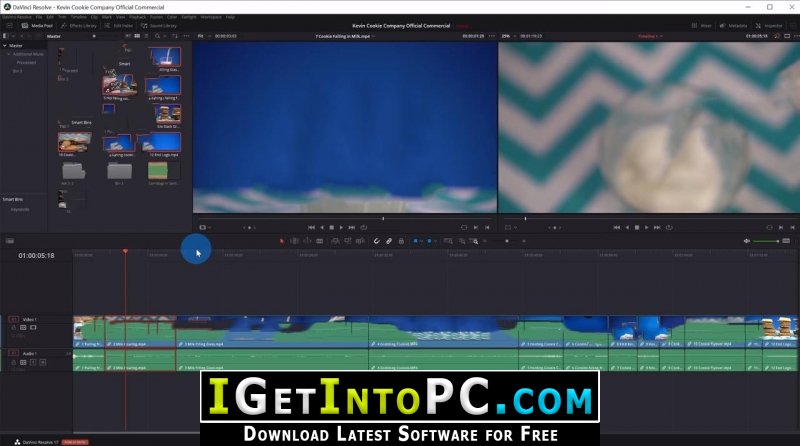Collapse the Master bin tree

pyautogui.click(x=5, y=45)
